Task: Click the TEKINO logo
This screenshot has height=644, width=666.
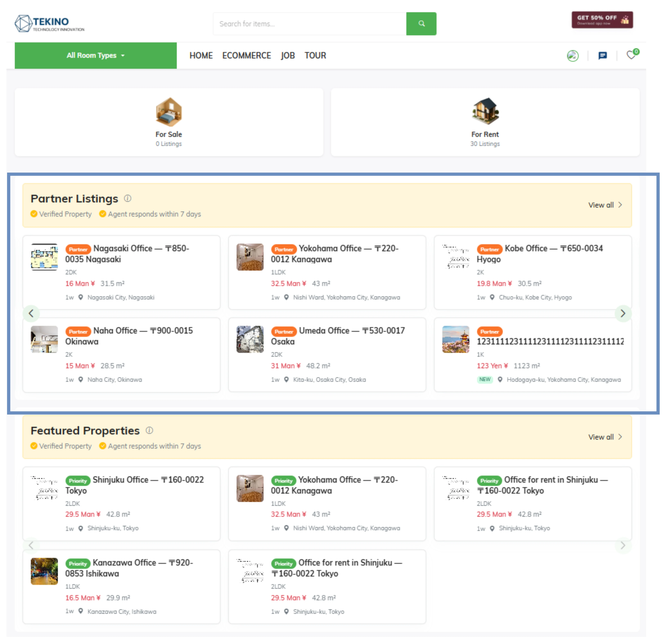Action: (x=50, y=23)
